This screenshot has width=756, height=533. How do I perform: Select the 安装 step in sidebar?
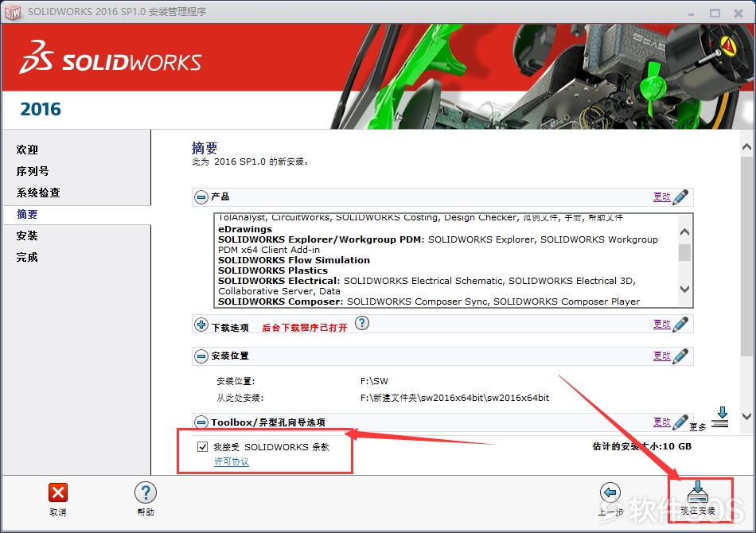click(27, 235)
